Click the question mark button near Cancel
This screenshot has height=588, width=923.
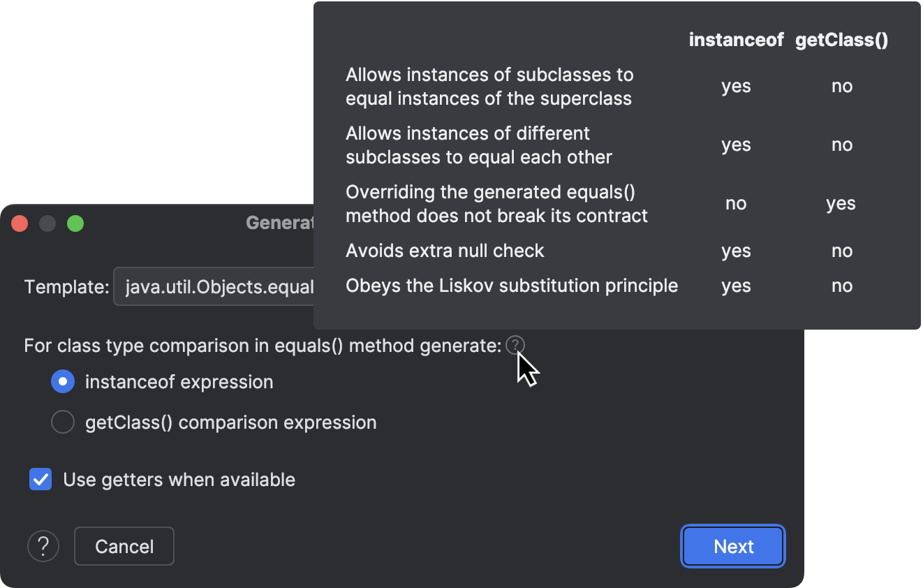tap(43, 546)
